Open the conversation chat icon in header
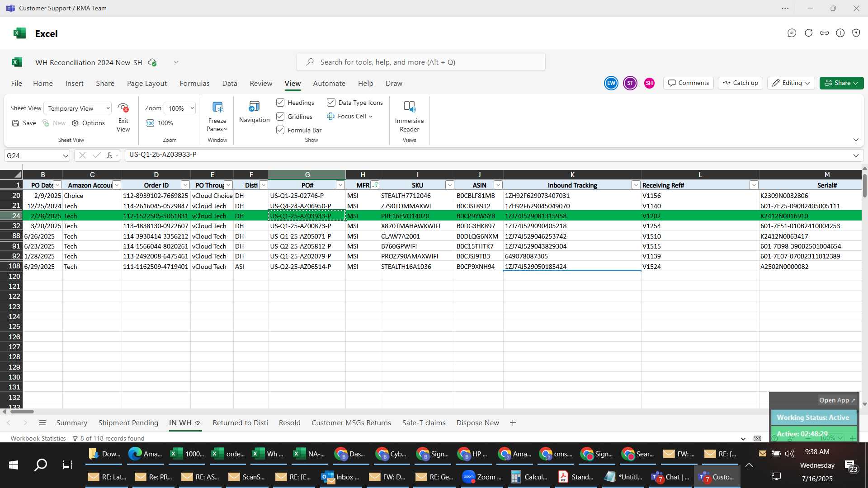 [792, 33]
